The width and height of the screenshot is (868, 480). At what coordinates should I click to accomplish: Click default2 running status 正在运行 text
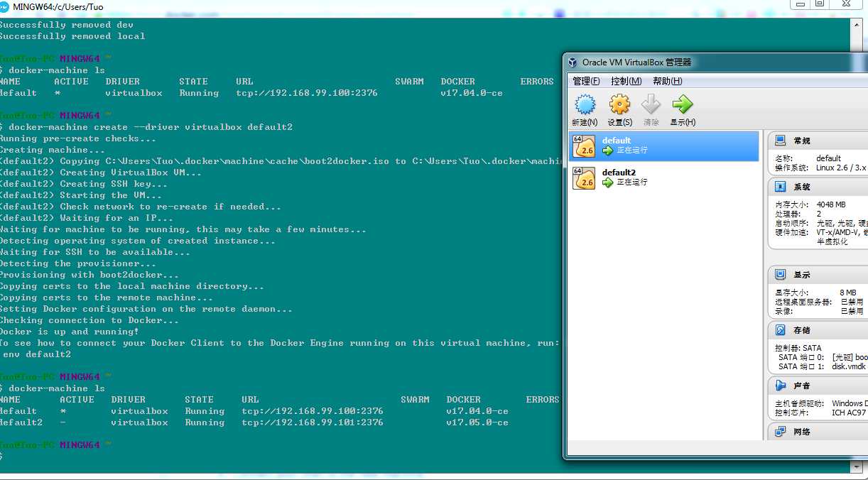pos(632,182)
